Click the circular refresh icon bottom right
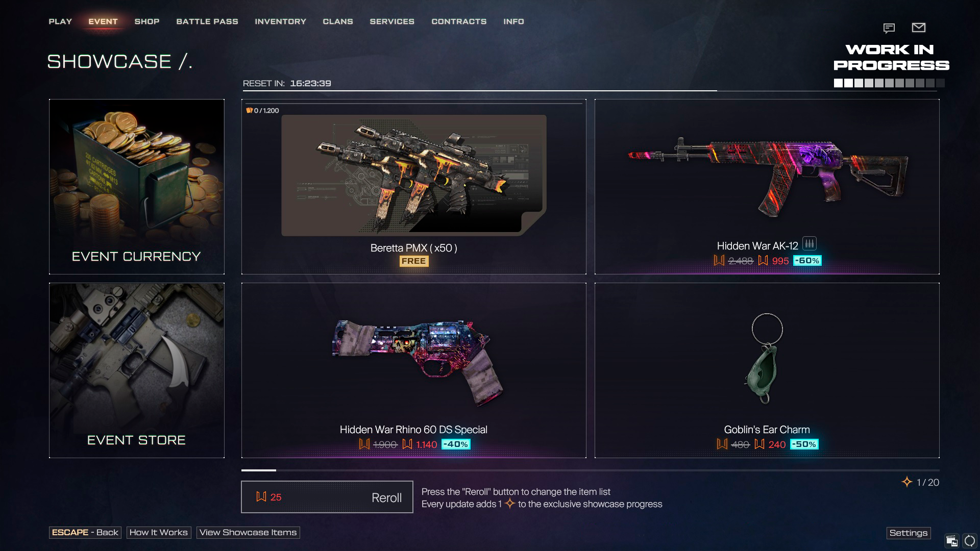 pos(969,541)
